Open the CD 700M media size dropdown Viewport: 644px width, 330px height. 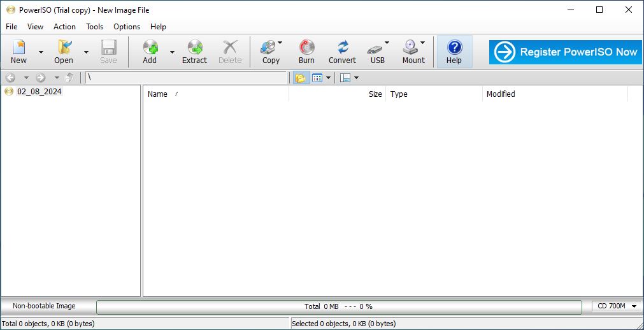(616, 306)
